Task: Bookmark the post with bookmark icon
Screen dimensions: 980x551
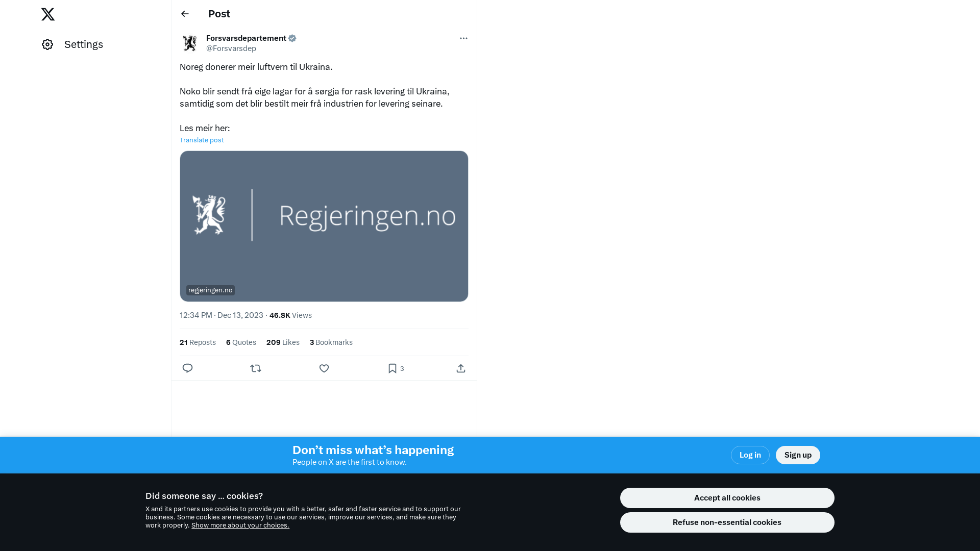Action: [x=393, y=368]
